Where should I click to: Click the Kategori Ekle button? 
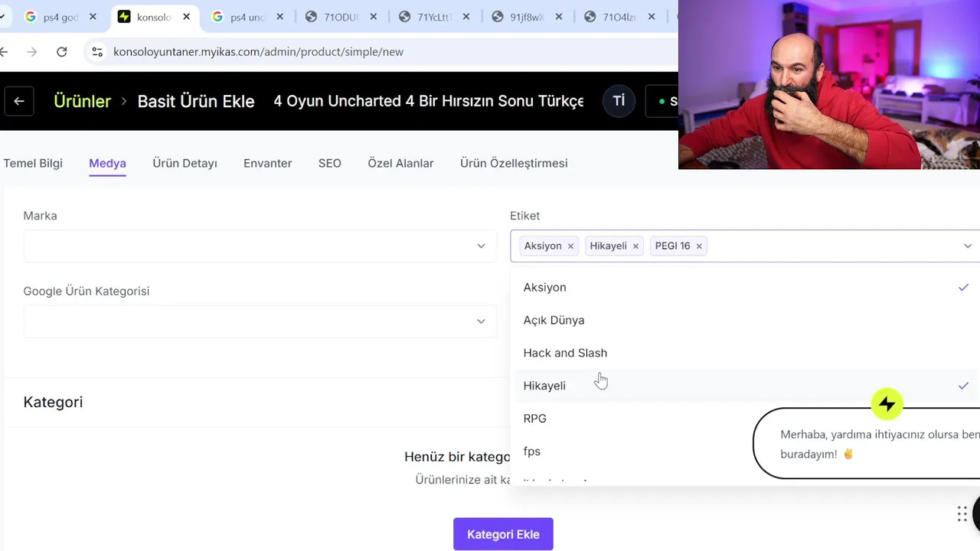[503, 534]
